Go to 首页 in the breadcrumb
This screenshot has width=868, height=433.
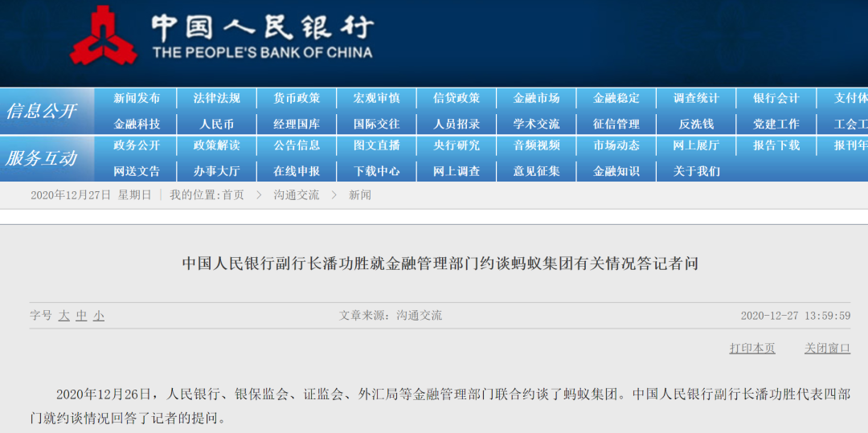(x=233, y=194)
